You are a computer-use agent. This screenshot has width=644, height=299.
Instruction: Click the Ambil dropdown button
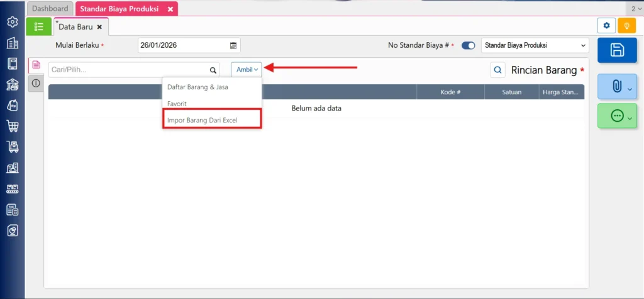coord(247,70)
